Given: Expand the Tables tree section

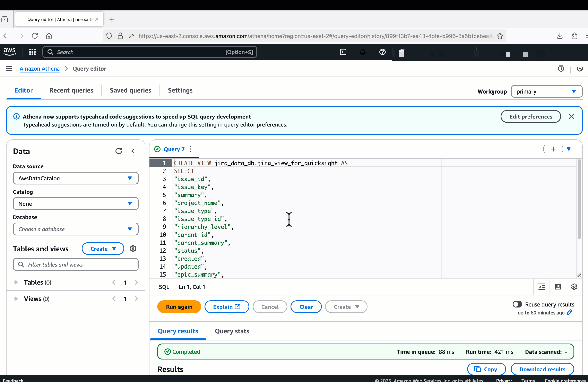Looking at the screenshot, I should coord(16,282).
